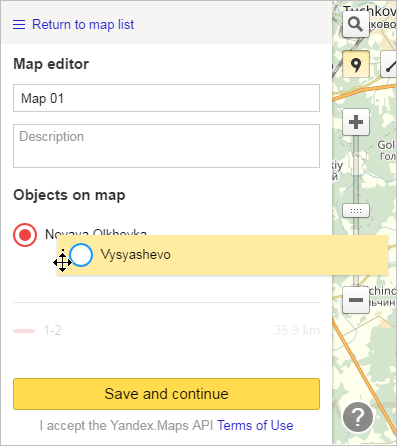The width and height of the screenshot is (397, 446).
Task: Click the hamburger menu icon
Action: click(x=19, y=24)
